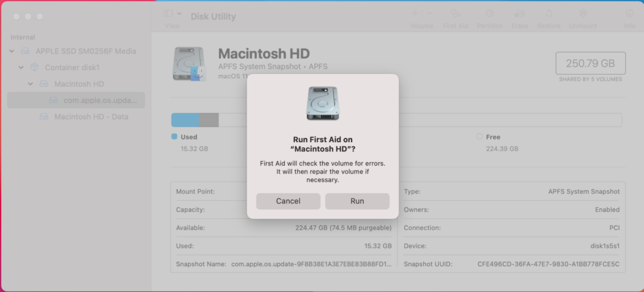The height and width of the screenshot is (292, 644).
Task: Click the Partition toolbar icon
Action: [489, 14]
